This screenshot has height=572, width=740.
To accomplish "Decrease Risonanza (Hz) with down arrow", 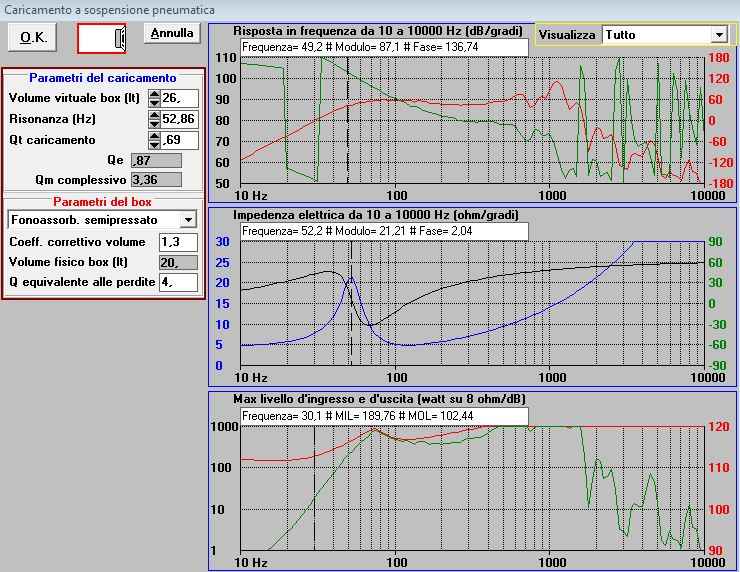I will point(154,123).
